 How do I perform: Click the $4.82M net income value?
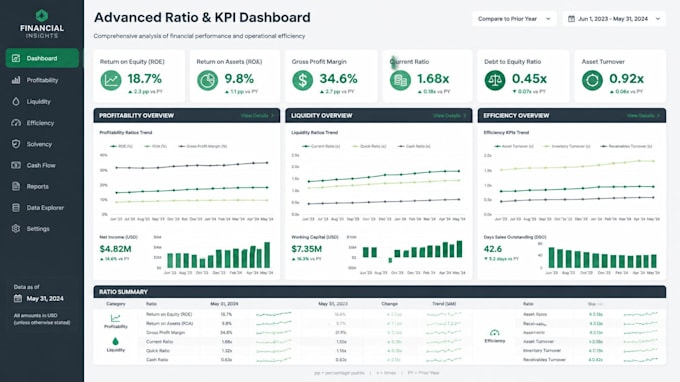[x=115, y=249]
